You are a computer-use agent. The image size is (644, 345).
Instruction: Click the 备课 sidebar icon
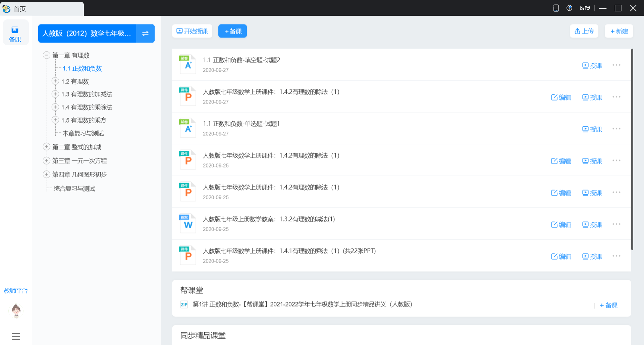[x=15, y=33]
